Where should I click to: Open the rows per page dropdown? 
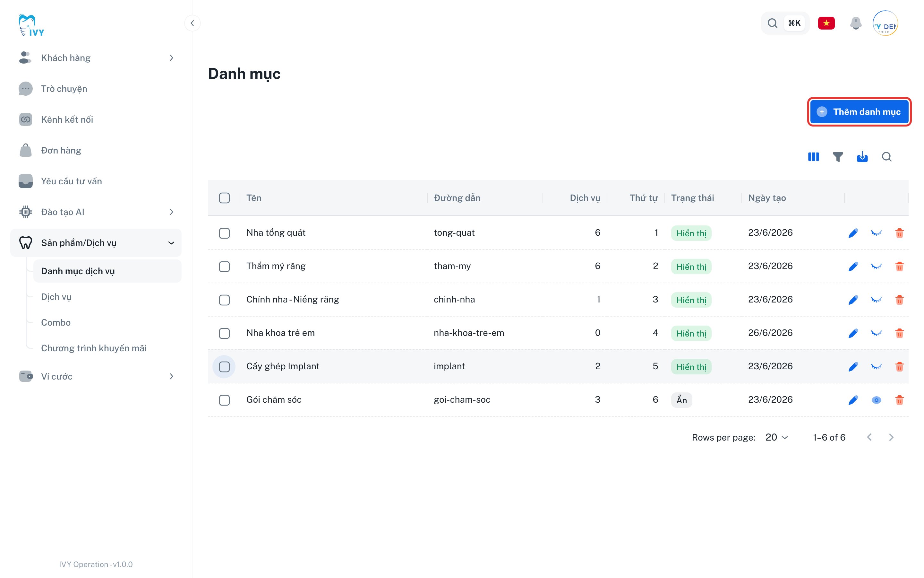(x=777, y=437)
